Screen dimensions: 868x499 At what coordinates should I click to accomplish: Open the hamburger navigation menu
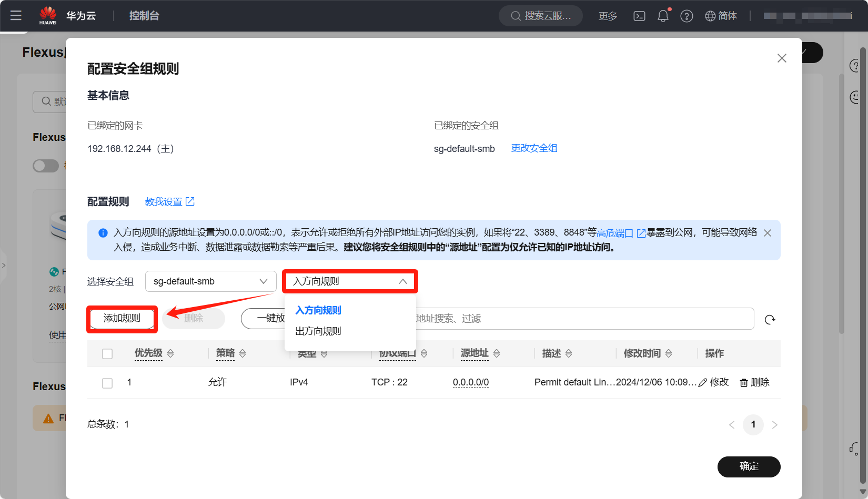tap(16, 16)
